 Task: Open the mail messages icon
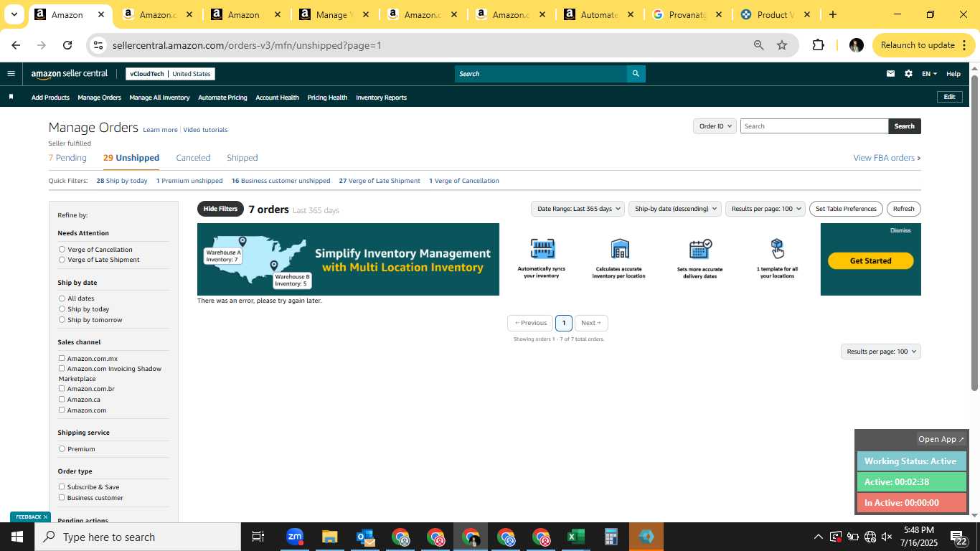click(x=890, y=74)
